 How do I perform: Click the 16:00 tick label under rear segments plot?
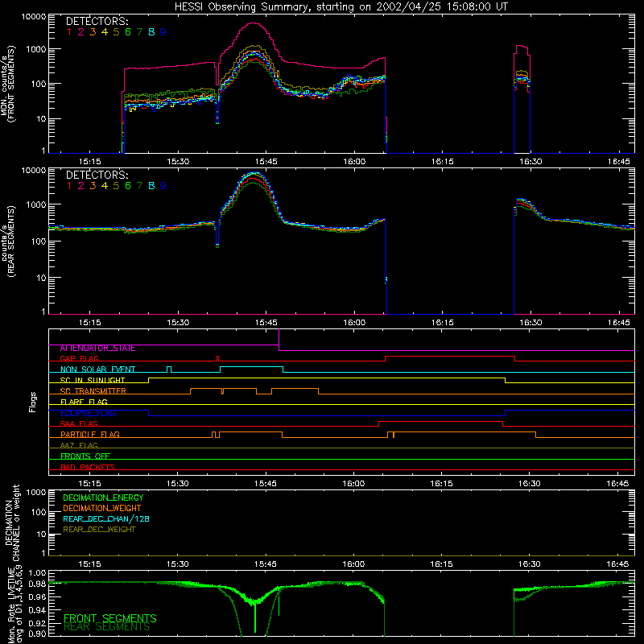coord(354,323)
